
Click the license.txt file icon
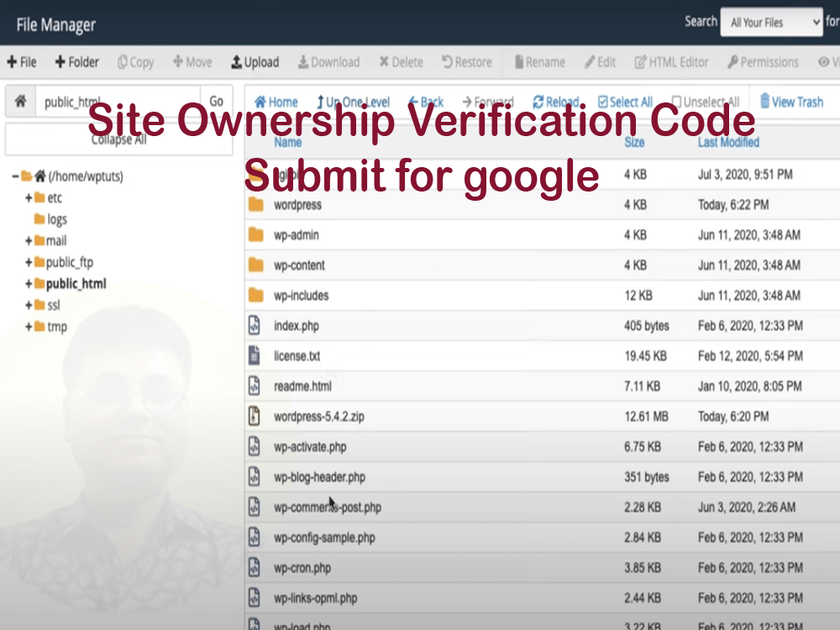(255, 355)
